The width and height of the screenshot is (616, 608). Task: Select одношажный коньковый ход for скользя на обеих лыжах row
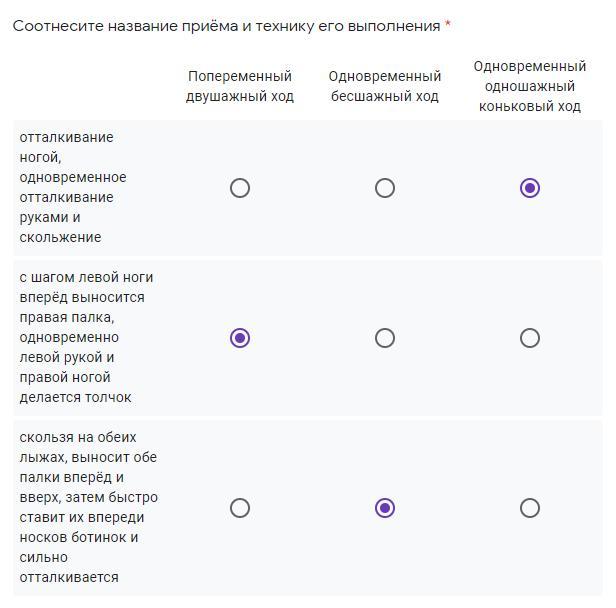click(530, 508)
